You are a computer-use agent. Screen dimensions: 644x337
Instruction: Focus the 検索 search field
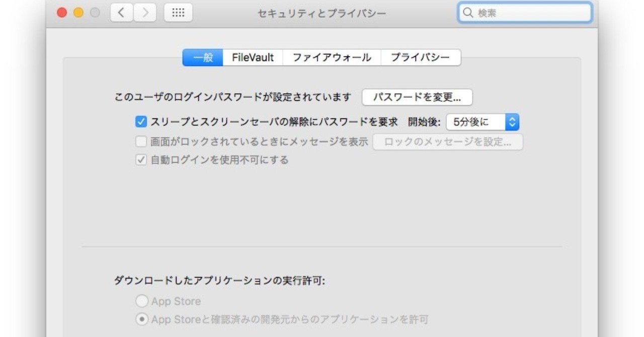point(531,13)
